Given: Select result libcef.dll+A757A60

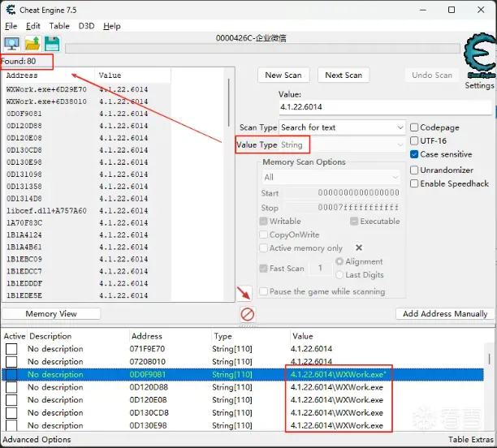Looking at the screenshot, I should coord(85,211).
